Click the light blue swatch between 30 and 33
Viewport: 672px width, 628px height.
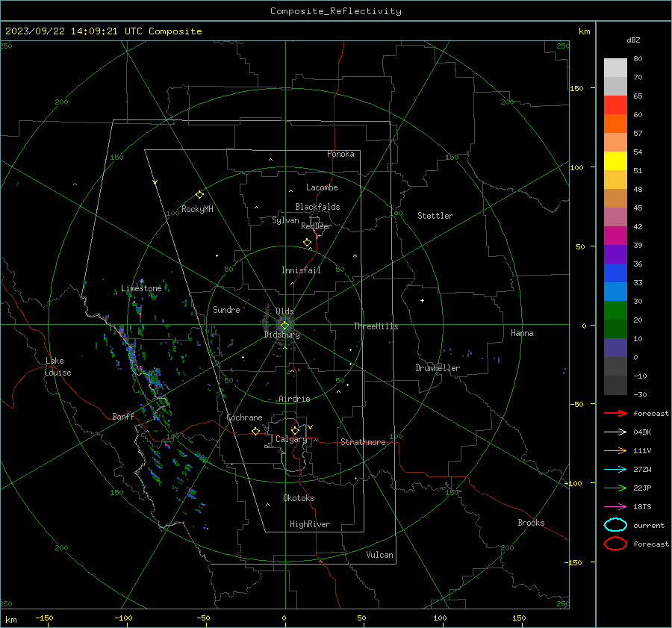coord(615,292)
